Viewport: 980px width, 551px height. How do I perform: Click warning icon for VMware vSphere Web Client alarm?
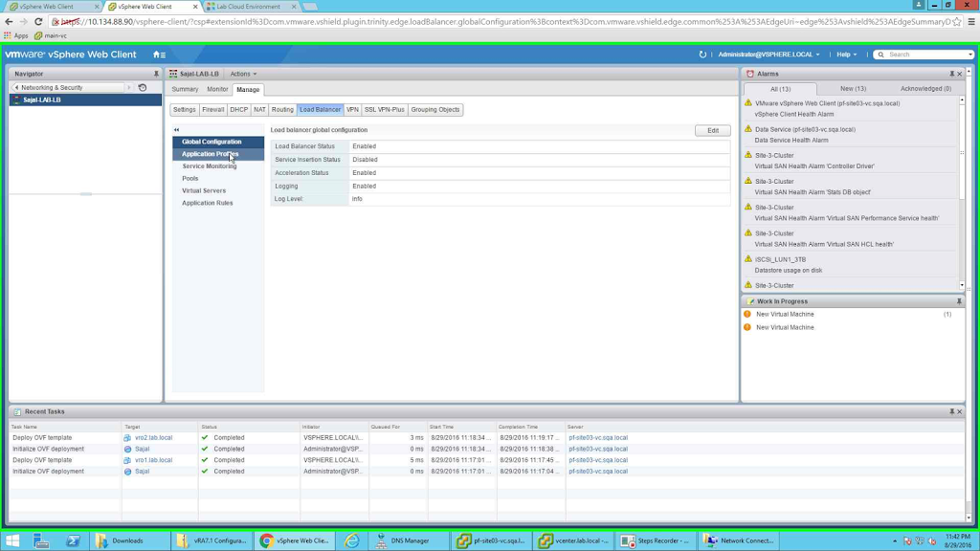click(x=748, y=102)
